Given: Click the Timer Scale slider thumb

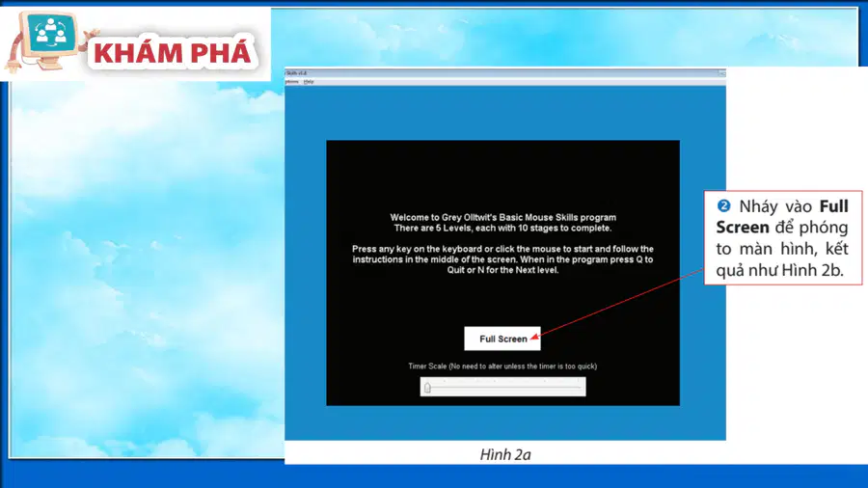Looking at the screenshot, I should pos(427,388).
